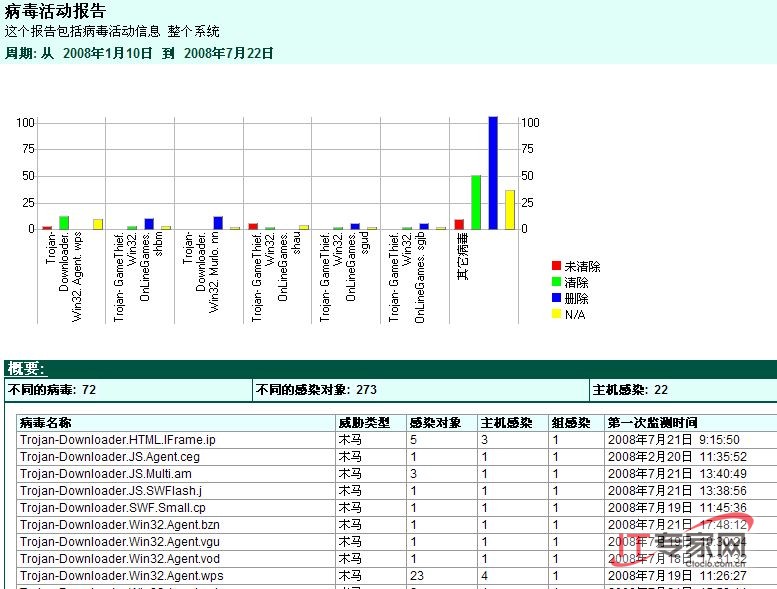The width and height of the screenshot is (777, 589).
Task: Click the 不同的病毒: 72 summary cell
Action: pos(128,390)
